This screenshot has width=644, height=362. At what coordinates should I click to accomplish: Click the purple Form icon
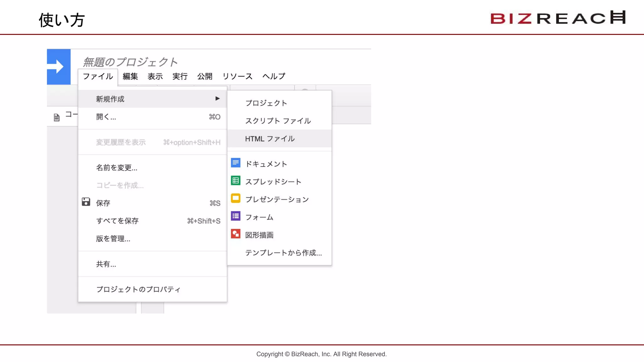(x=236, y=216)
